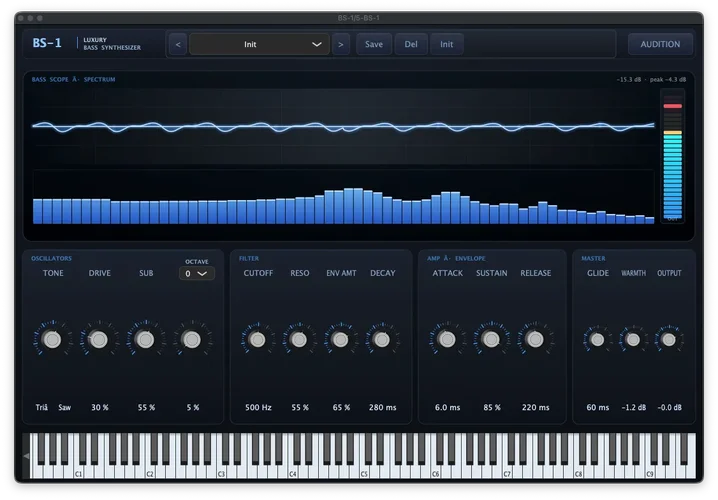This screenshot has width=718, height=500.
Task: Click the -0.0 dB output value
Action: 669,407
